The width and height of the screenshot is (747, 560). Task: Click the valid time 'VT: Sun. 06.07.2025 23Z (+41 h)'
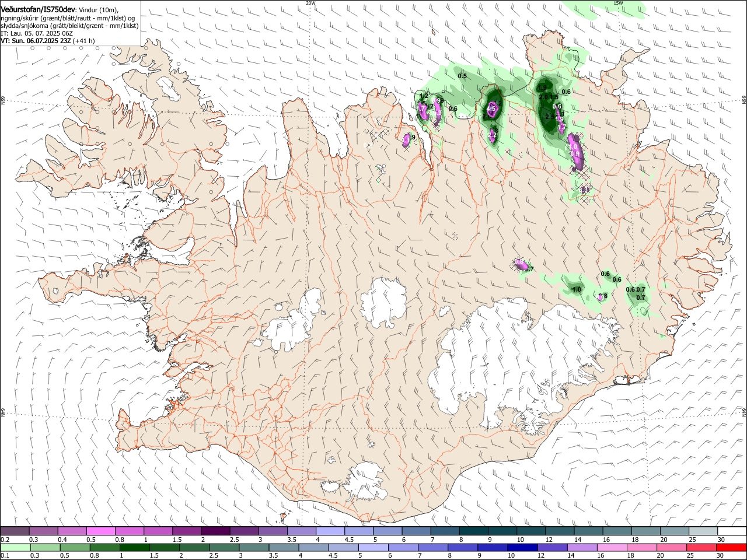coord(48,41)
